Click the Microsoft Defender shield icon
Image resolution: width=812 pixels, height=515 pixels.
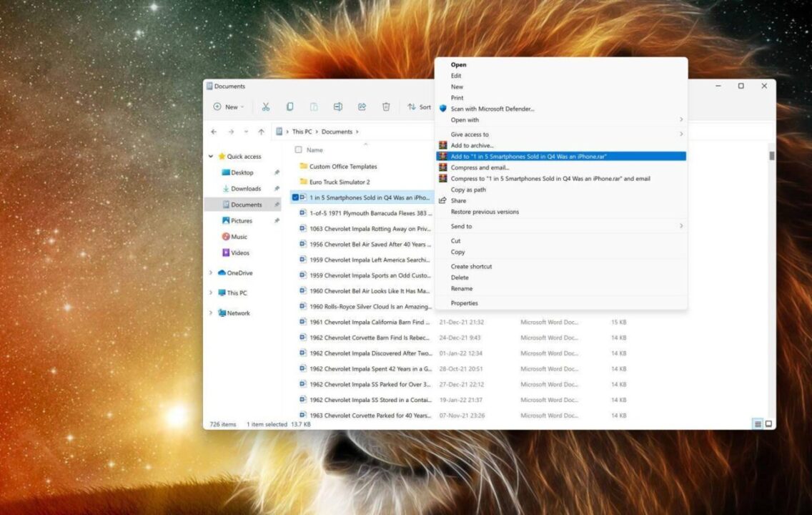445,109
